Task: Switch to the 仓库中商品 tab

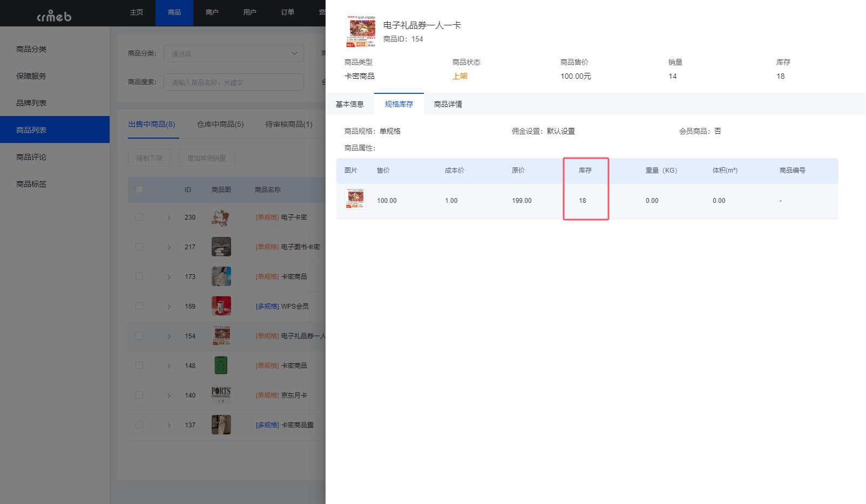Action: (220, 124)
